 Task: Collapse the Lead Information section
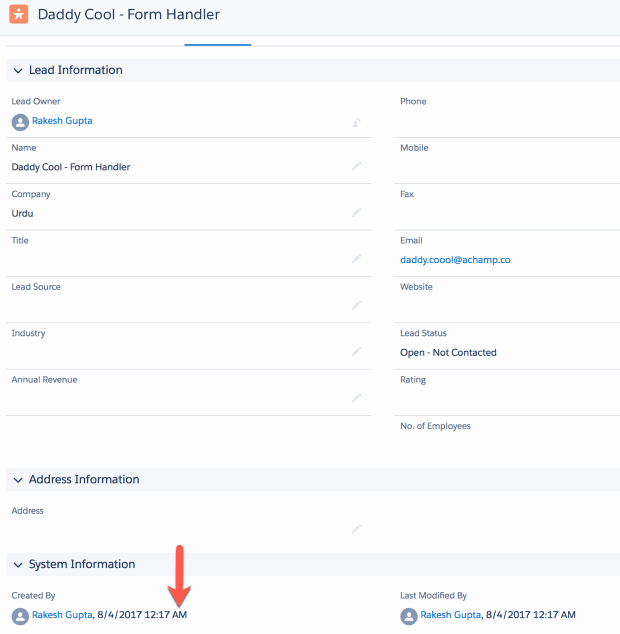[17, 71]
